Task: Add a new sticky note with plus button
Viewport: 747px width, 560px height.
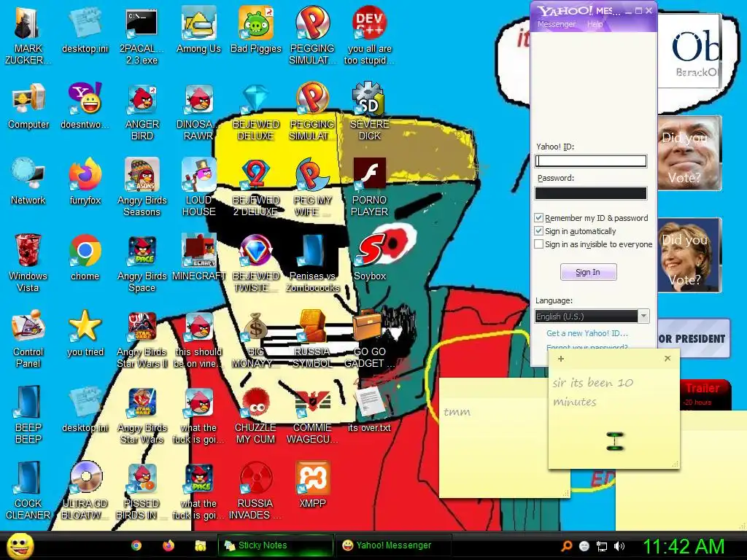Action: [561, 359]
